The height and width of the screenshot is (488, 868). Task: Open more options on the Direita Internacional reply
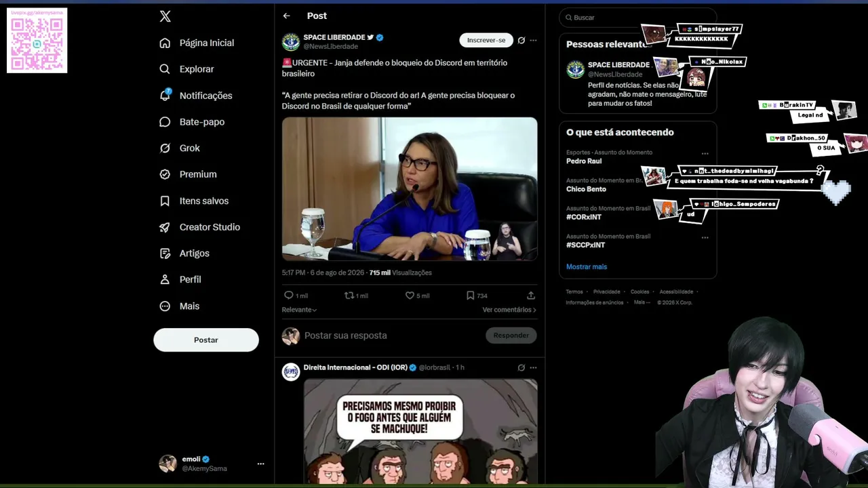point(533,367)
